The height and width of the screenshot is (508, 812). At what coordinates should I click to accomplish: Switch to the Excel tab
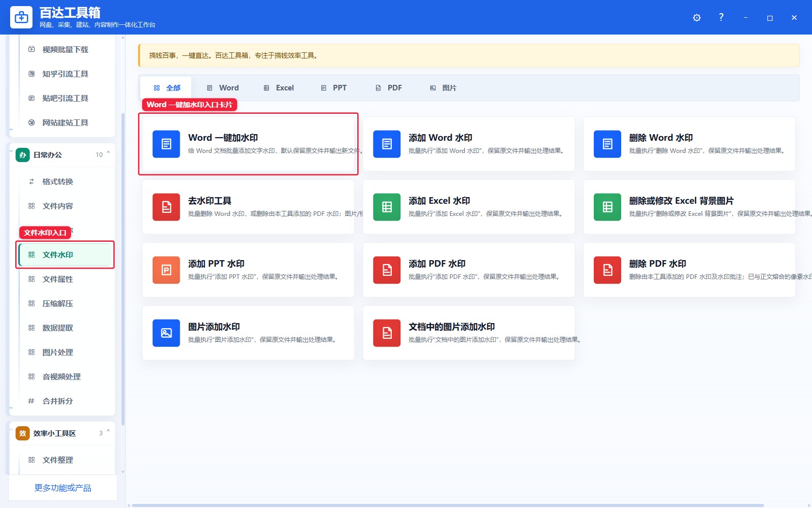click(x=279, y=88)
